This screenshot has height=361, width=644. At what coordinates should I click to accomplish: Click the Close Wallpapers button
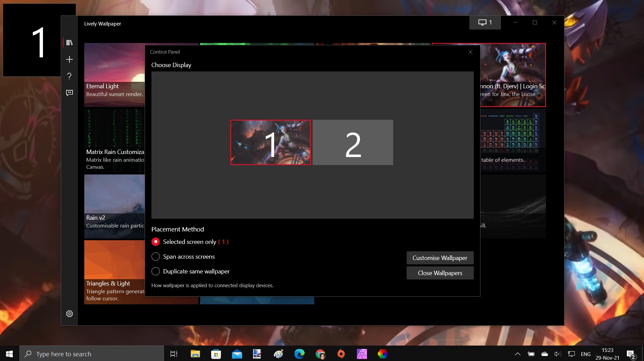[x=440, y=273]
